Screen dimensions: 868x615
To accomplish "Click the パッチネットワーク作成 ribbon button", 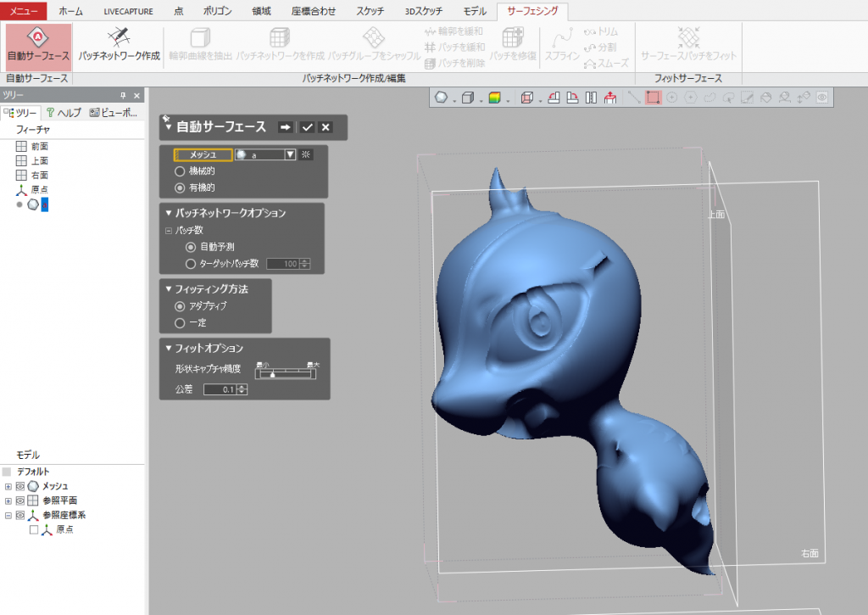I will click(119, 46).
